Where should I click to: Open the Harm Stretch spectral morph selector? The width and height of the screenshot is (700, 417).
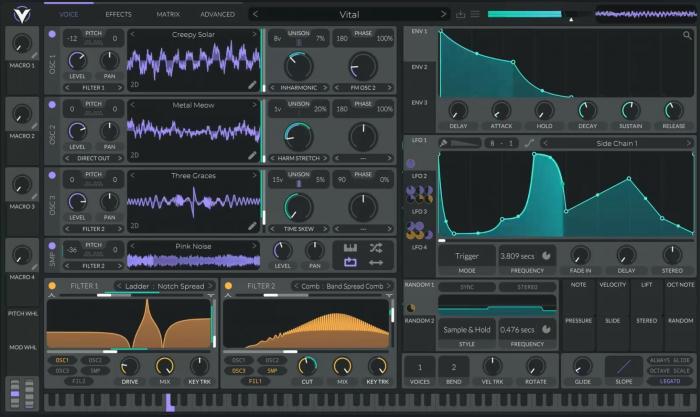298,158
